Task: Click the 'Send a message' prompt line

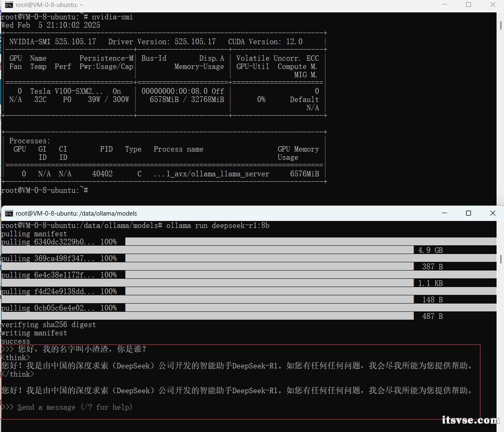Action: coord(75,407)
